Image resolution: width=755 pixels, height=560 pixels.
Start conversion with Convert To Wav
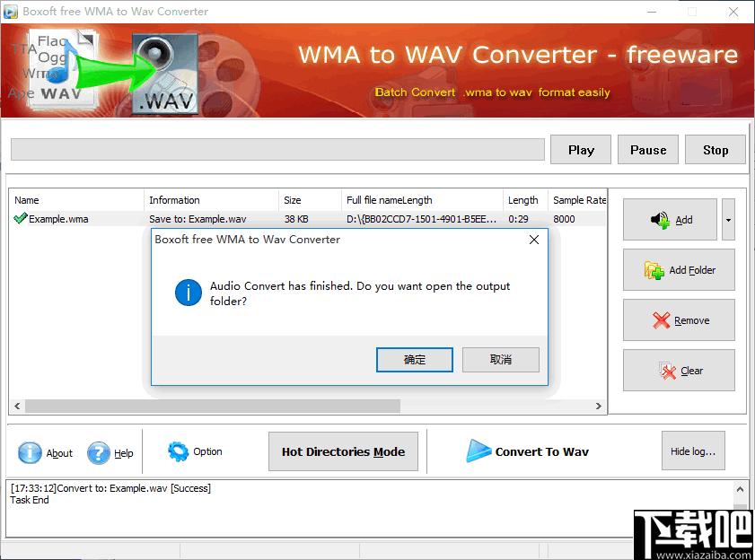(x=528, y=451)
